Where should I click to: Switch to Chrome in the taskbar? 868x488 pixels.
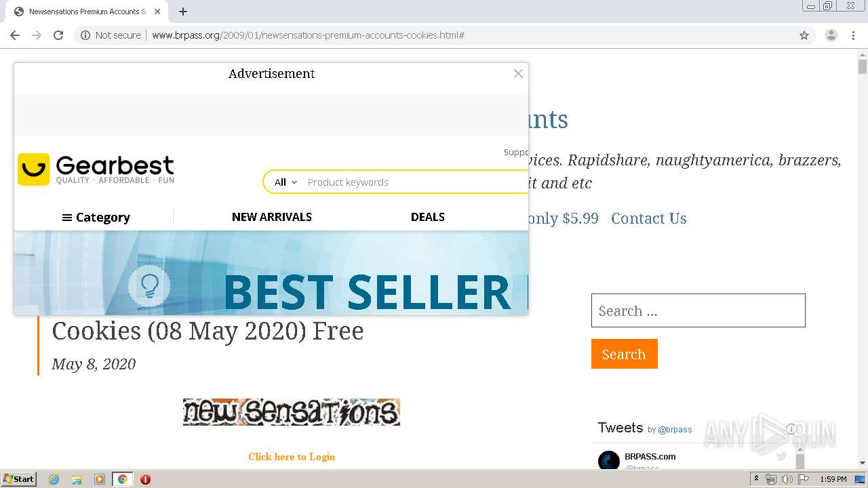pos(122,479)
